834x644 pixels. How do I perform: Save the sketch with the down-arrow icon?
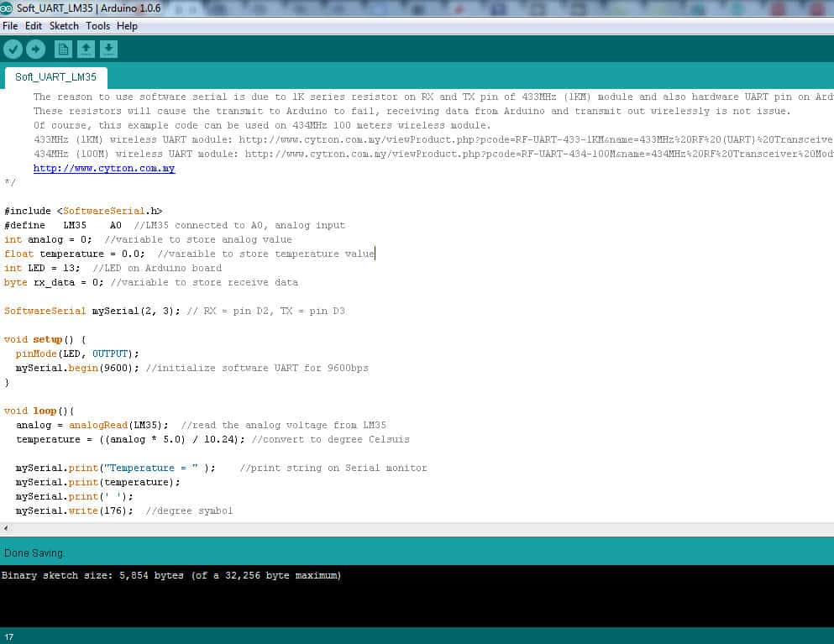108,50
